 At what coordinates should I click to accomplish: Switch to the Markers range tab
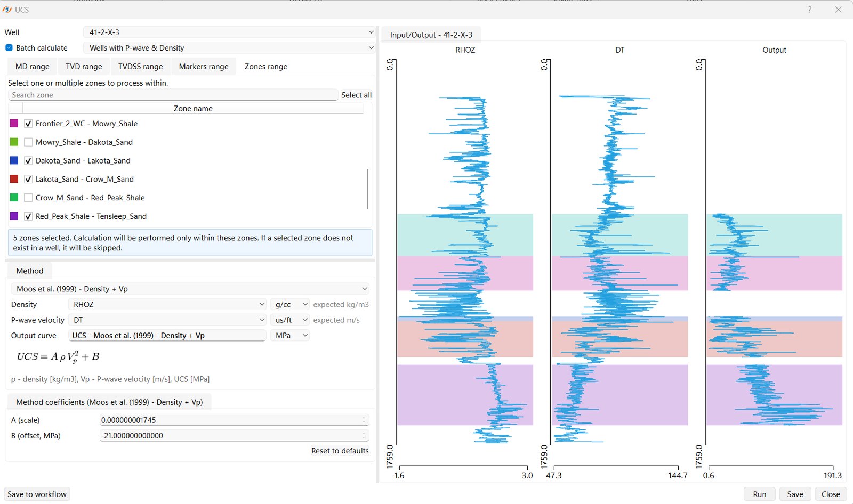tap(204, 67)
